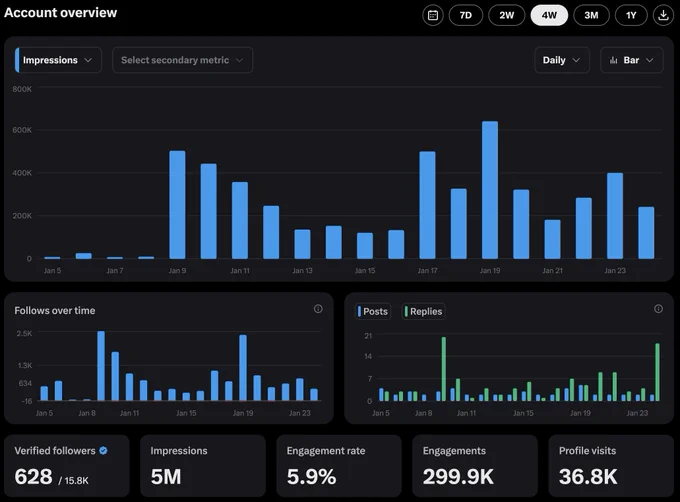Screen dimensions: 680x502
Task: Click the verified badge next to Verified followers
Action: click(x=103, y=450)
